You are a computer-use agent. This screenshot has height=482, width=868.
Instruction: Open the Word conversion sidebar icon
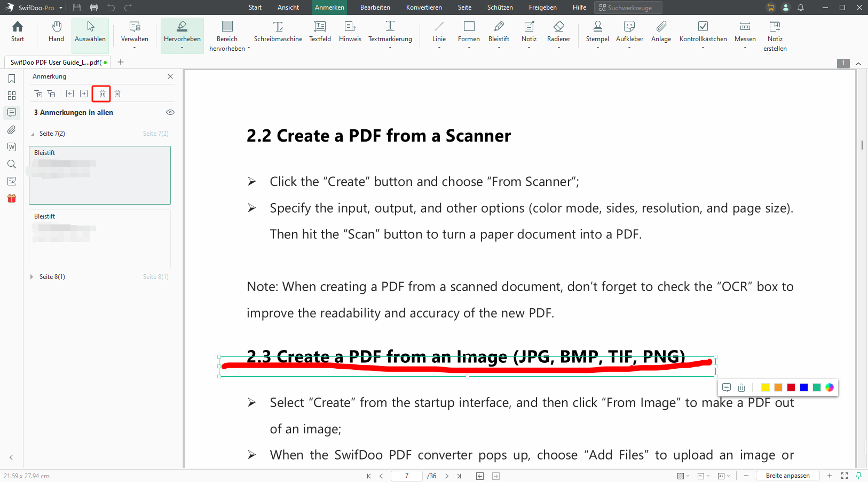(x=12, y=147)
